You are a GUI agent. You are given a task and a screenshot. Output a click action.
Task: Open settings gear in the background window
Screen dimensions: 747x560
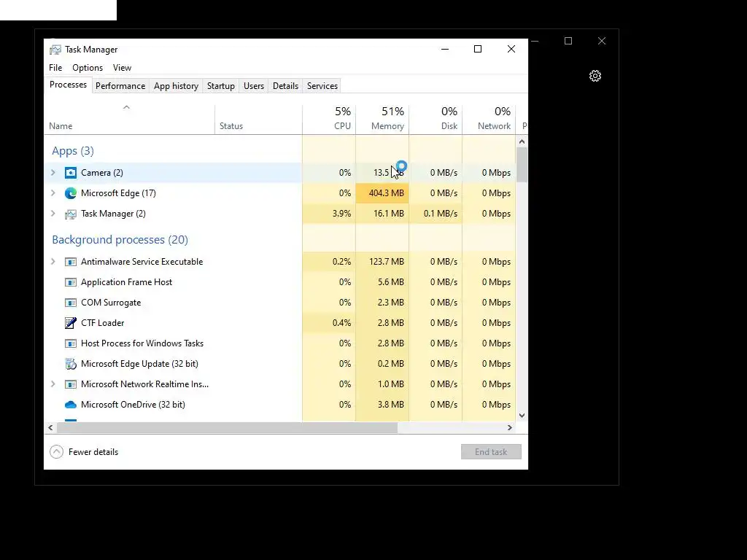[595, 76]
